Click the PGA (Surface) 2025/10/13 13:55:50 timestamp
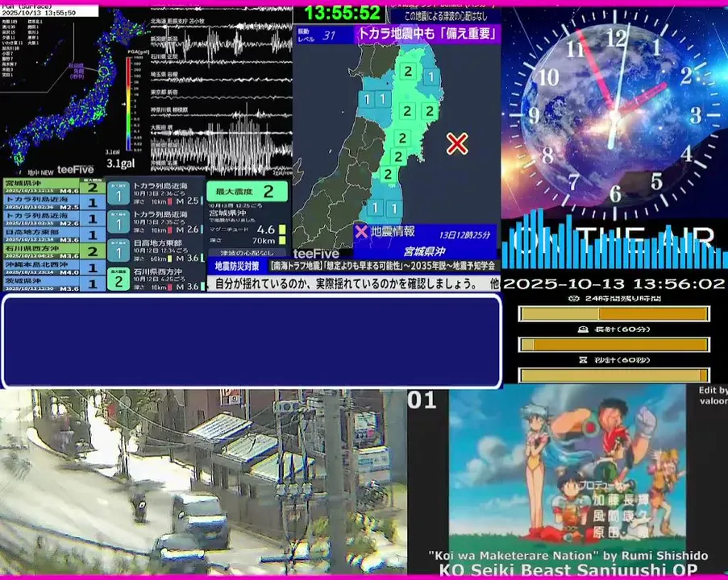The width and height of the screenshot is (728, 580). click(48, 10)
